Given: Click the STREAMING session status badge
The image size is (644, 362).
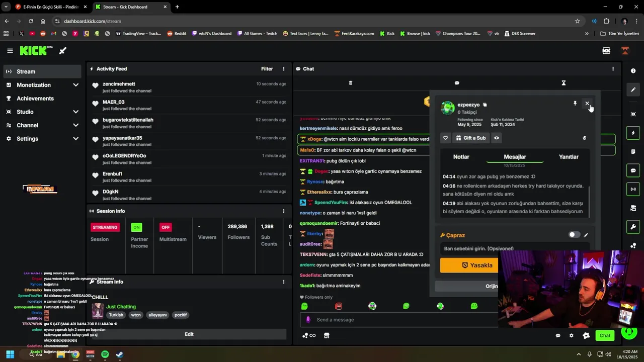Looking at the screenshot, I should 105,227.
